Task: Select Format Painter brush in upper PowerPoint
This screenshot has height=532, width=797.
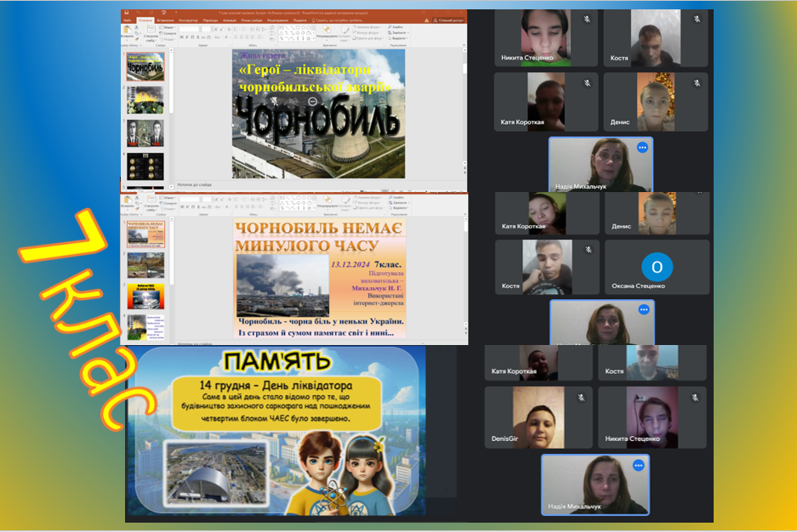Action: (137, 39)
